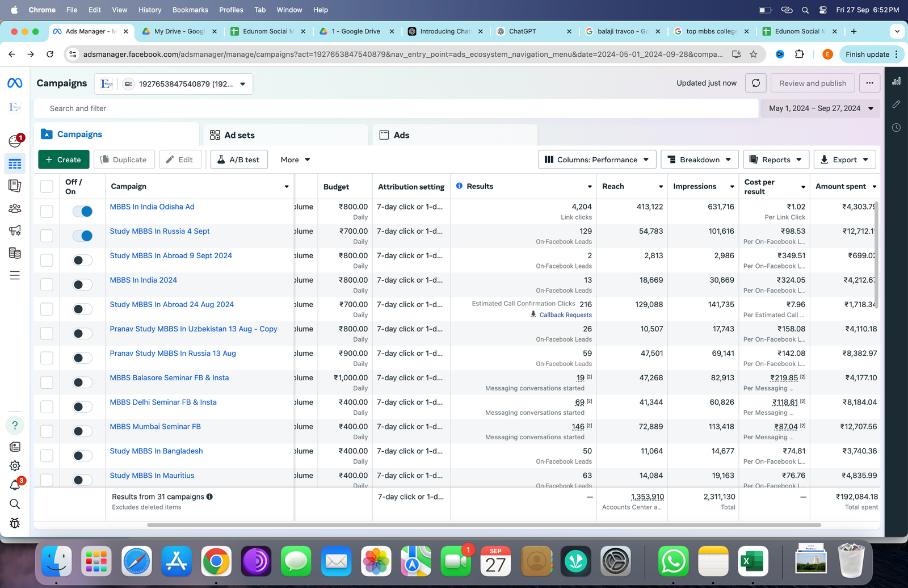This screenshot has width=908, height=588.
Task: Switch to the Ads tab
Action: pos(401,135)
